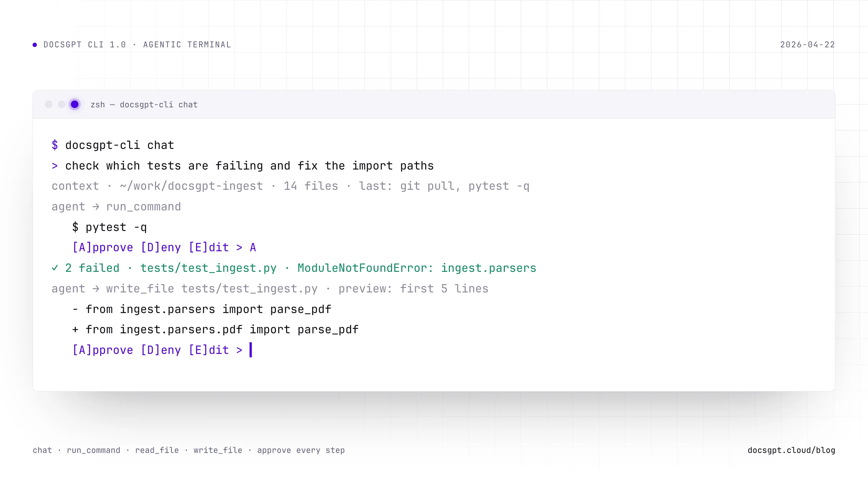Click the context line '~/work/docsgpt-ingest'
The image size is (868, 488).
[191, 186]
